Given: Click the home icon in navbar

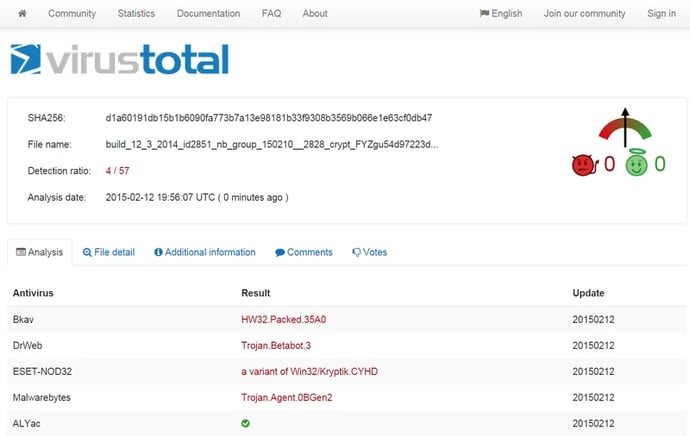Looking at the screenshot, I should pyautogui.click(x=22, y=14).
